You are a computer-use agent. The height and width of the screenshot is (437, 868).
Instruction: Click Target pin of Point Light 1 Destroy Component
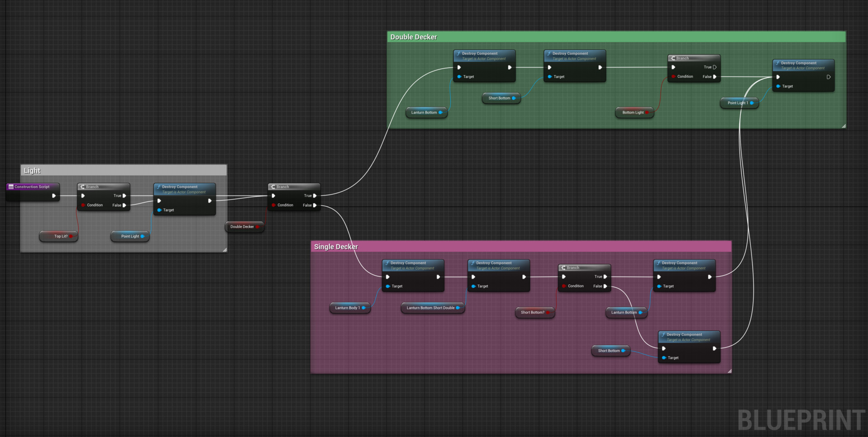pos(778,86)
